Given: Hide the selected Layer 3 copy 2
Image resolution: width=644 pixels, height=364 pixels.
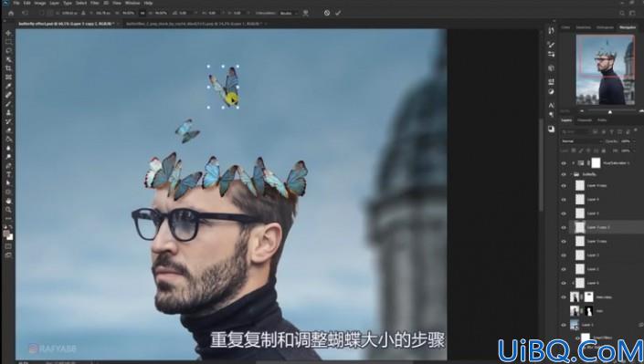Looking at the screenshot, I should 564,227.
